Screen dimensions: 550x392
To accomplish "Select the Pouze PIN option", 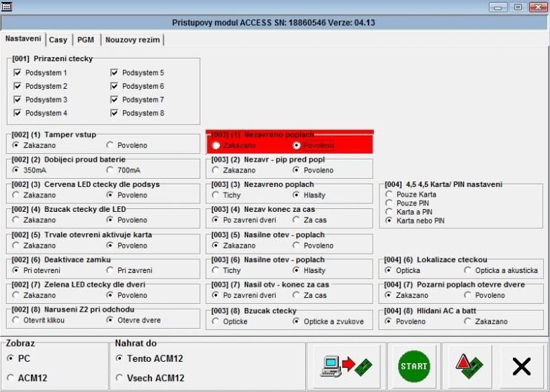I will coord(390,204).
